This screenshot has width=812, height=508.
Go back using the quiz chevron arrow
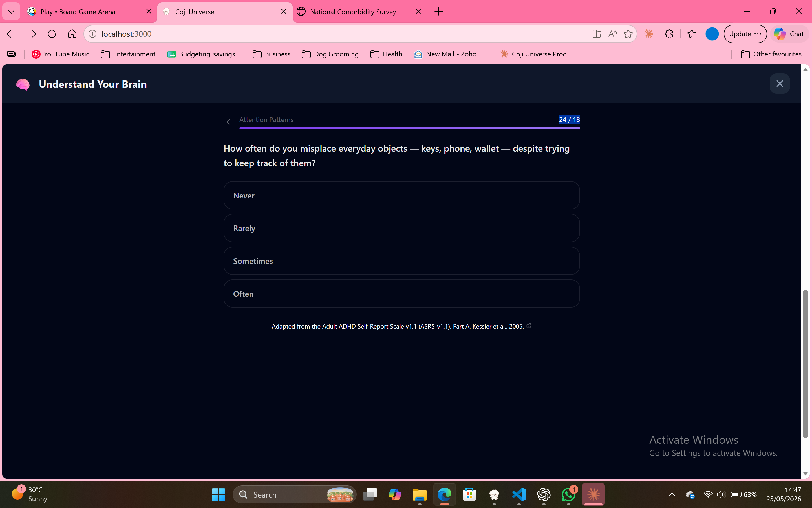228,122
